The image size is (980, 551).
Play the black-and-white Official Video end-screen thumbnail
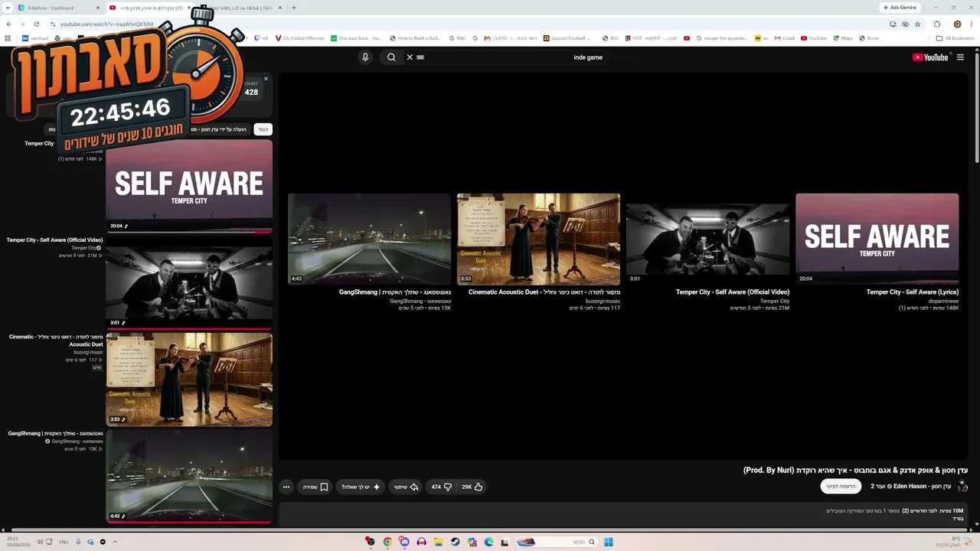[707, 239]
